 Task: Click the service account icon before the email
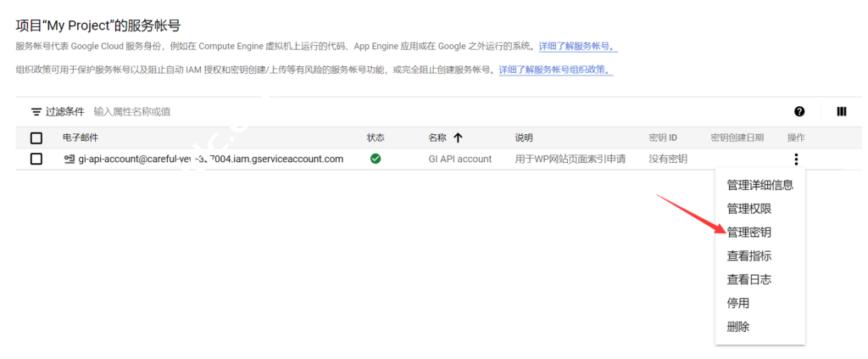[70, 160]
